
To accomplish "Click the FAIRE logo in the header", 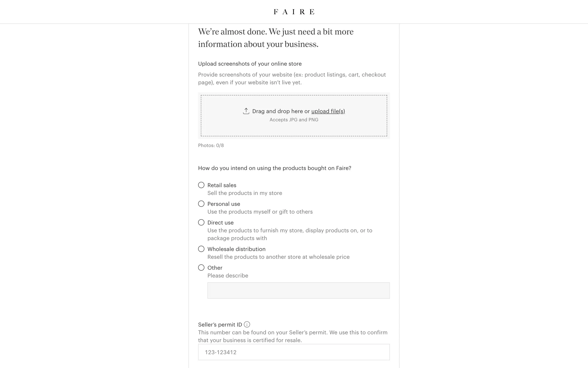I will [294, 12].
